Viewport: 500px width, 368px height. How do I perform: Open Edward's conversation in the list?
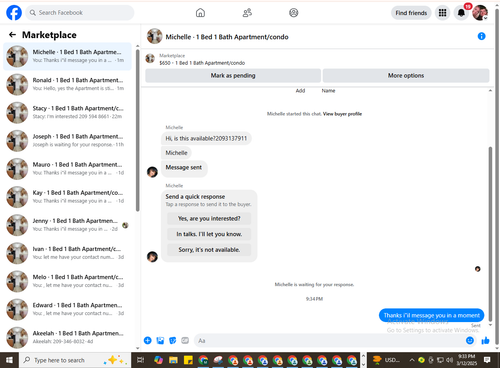67,309
